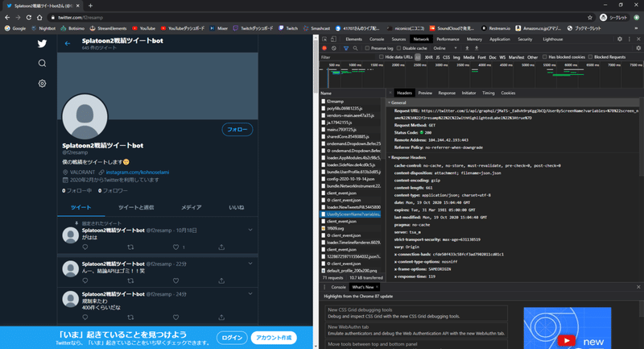Click share icon on がはは tweet

[x=221, y=247]
